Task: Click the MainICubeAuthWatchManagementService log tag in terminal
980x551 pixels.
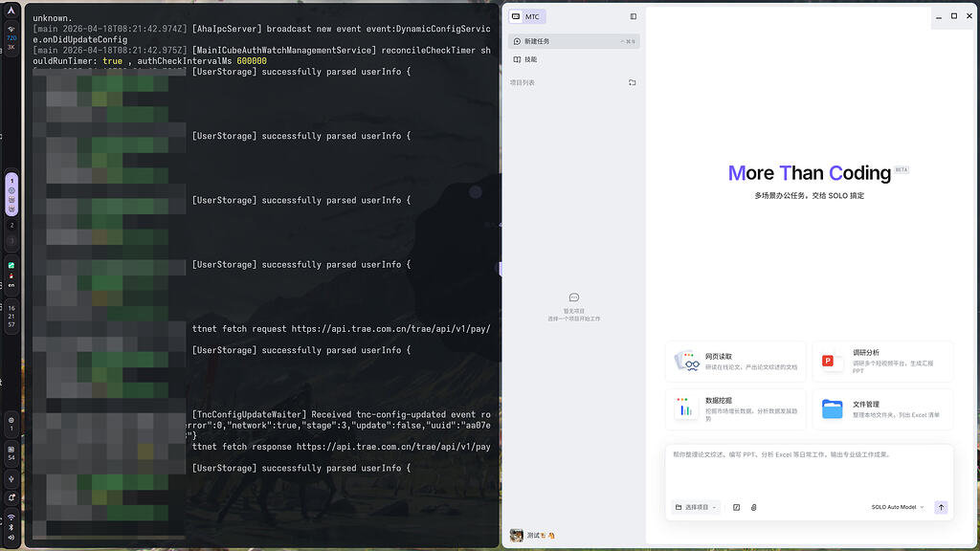Action: [283, 50]
